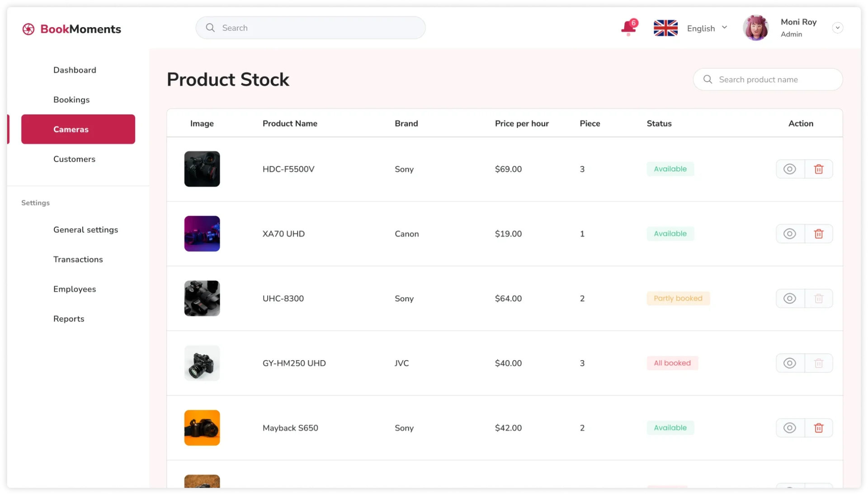Image resolution: width=868 pixels, height=495 pixels.
Task: Click the magnifier in product search
Action: click(708, 80)
